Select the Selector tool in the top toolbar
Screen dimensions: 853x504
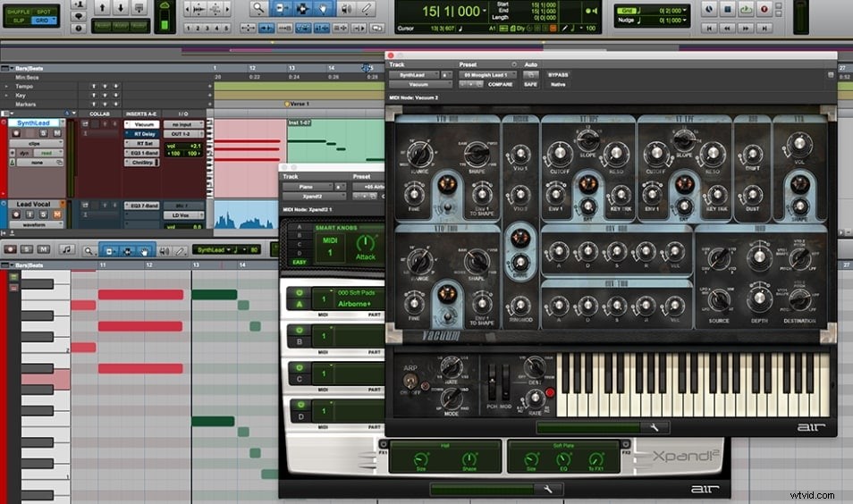(302, 8)
